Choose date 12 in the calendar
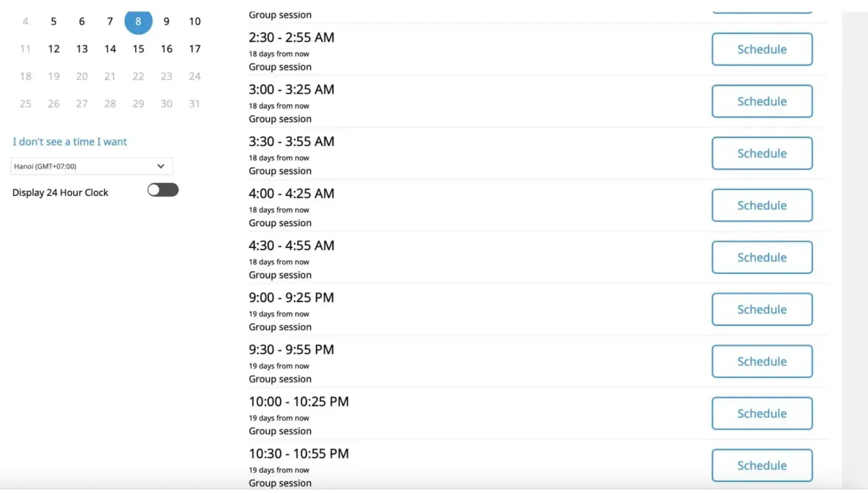The image size is (868, 493). click(54, 49)
